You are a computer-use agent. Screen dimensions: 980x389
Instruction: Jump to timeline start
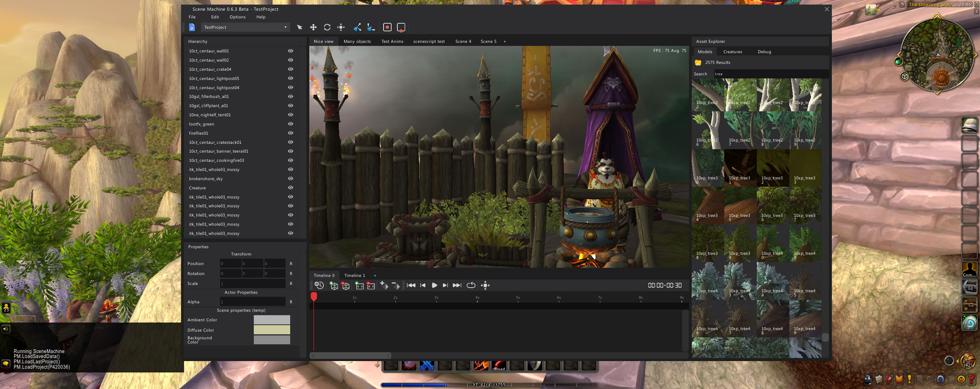pos(411,285)
